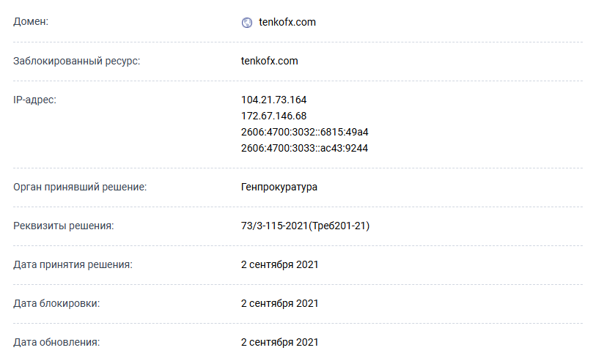Click decision requisites 73/3-115-2021(Треб201-21)

coord(305,226)
